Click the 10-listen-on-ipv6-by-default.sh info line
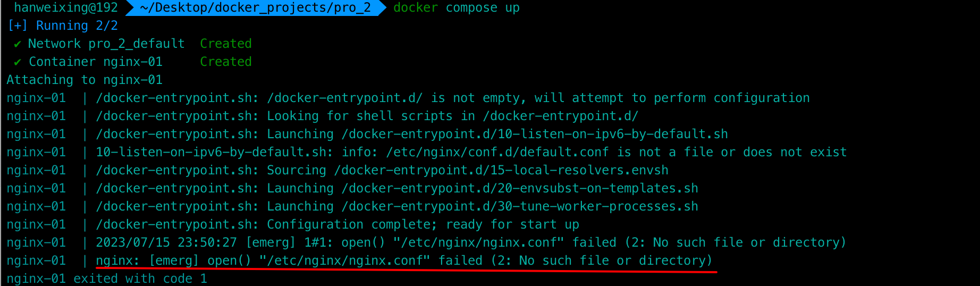 471,152
